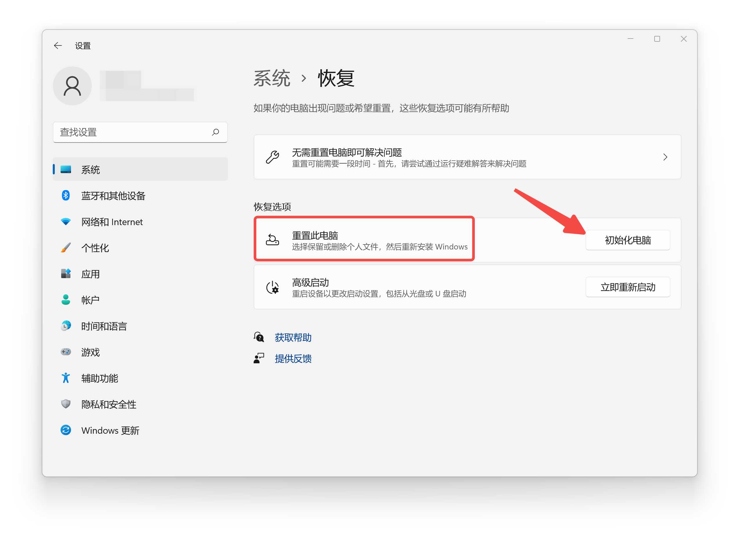
Task: Expand the troubleshoot card chevron
Action: pos(665,157)
